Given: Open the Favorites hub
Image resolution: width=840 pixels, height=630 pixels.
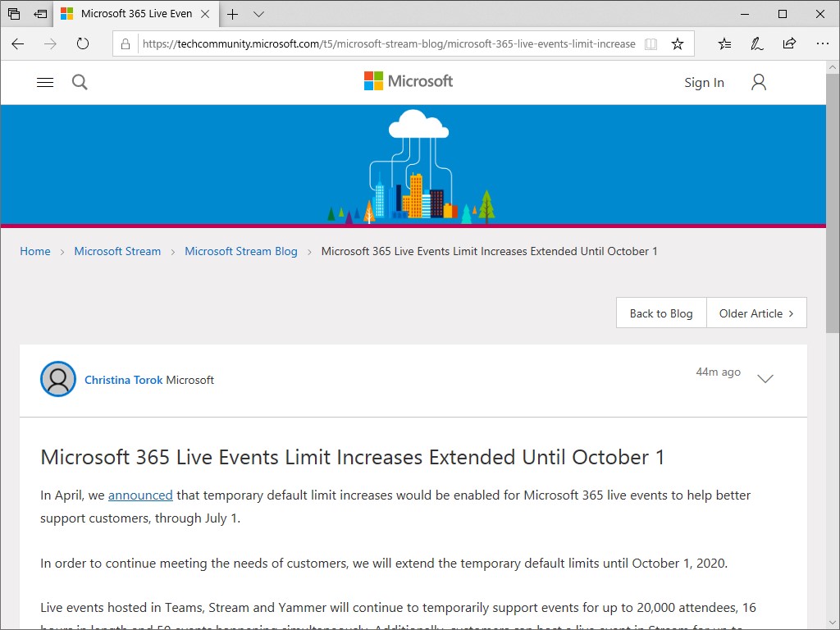Looking at the screenshot, I should pos(724,43).
